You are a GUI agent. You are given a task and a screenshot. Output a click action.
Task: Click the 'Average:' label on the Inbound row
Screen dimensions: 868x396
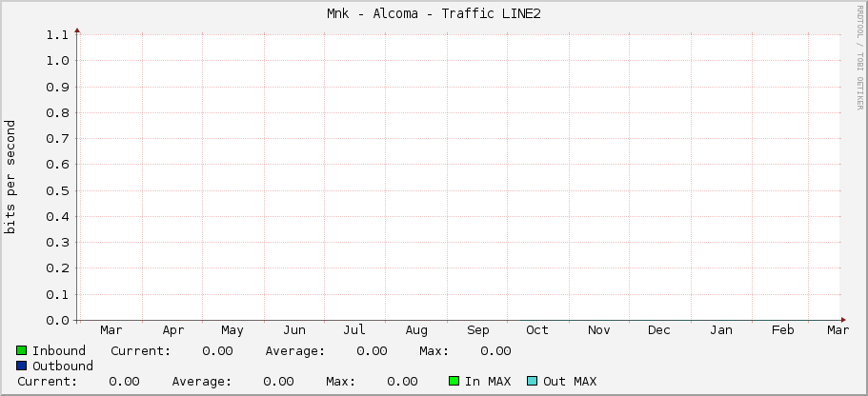(295, 350)
